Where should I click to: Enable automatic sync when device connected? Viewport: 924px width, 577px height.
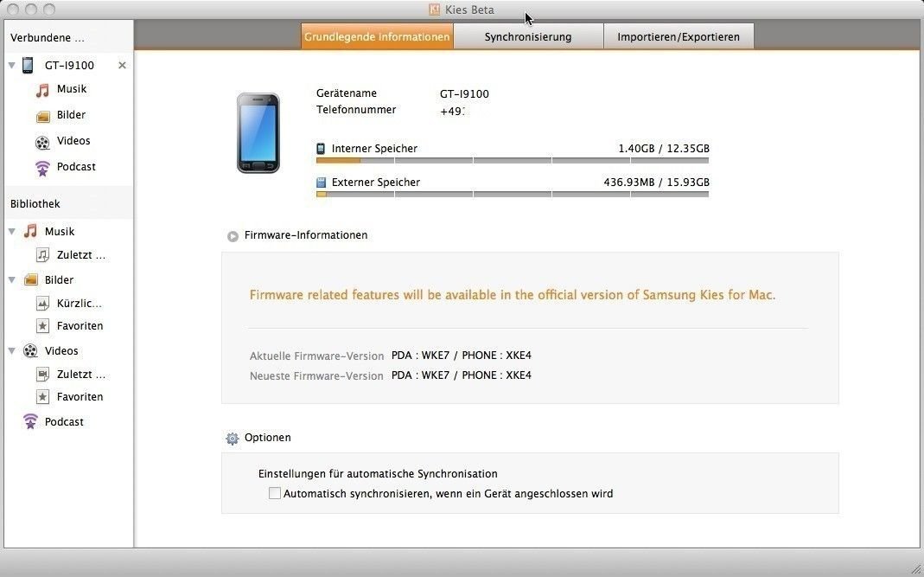(x=275, y=493)
